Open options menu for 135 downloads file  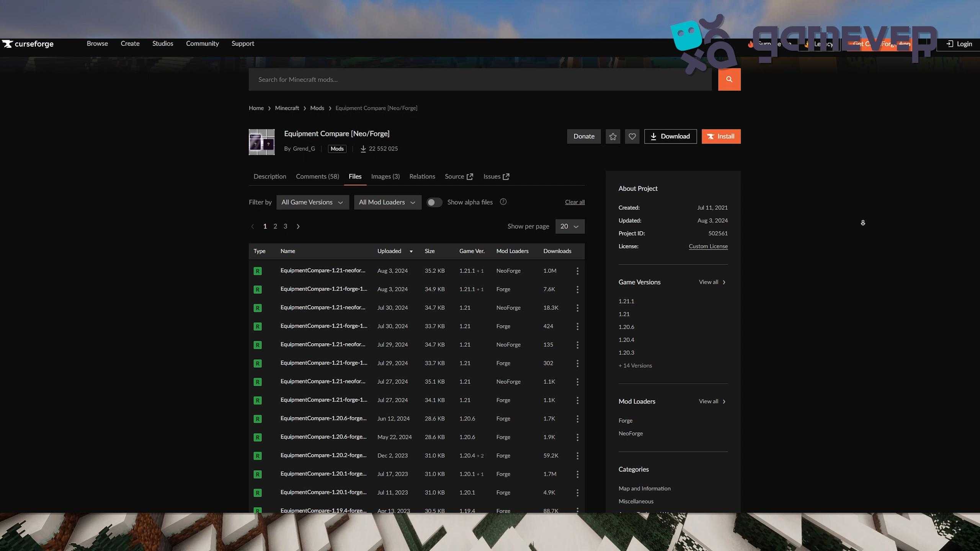coord(577,345)
